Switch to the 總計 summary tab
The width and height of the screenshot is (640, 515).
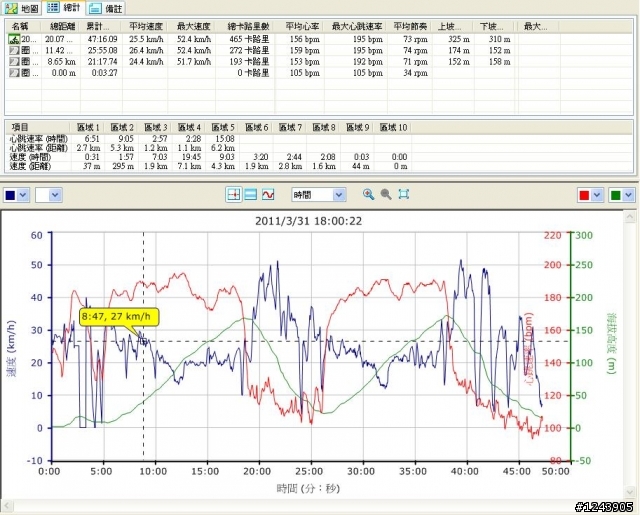click(x=64, y=7)
